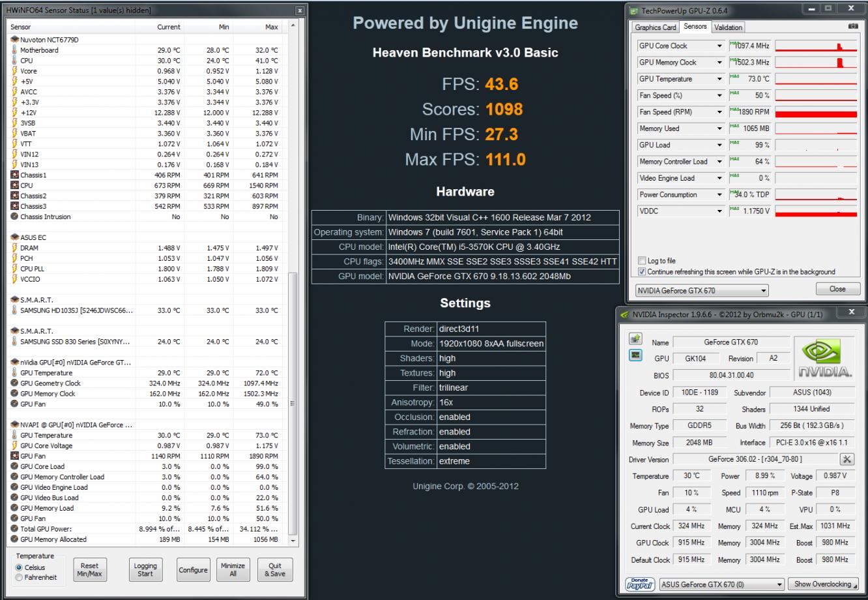Click the chip icon beside ASUS EC
Screen dimensions: 868x600
14,238
